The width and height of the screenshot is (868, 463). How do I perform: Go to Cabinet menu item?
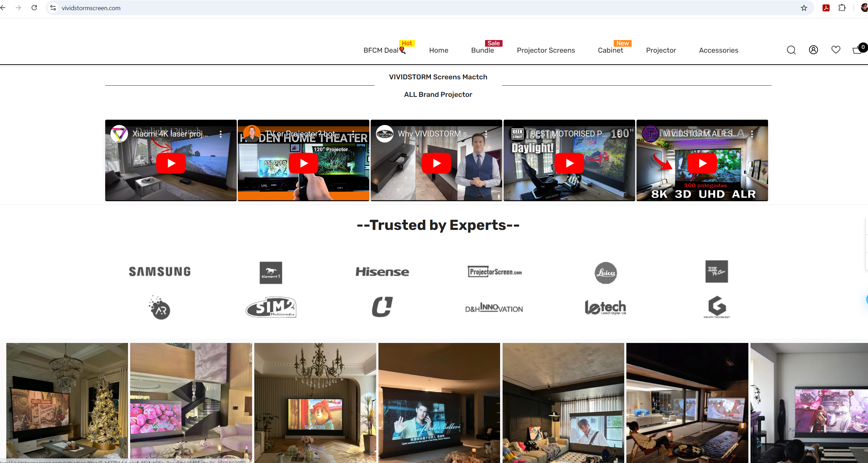point(610,50)
